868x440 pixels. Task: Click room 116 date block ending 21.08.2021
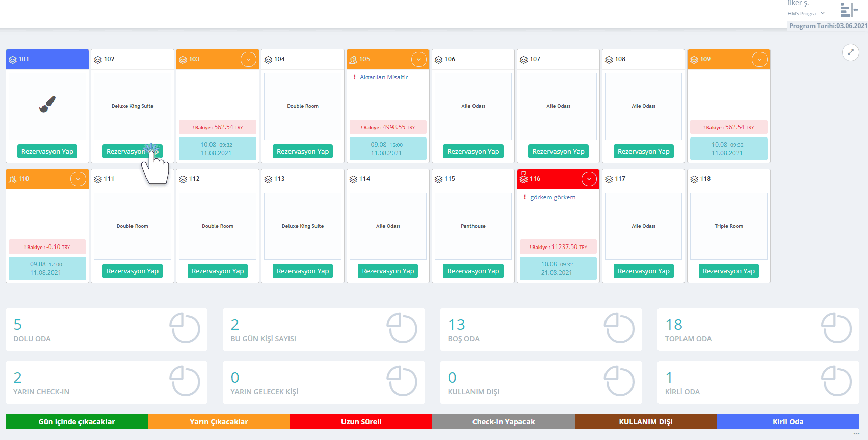point(558,268)
